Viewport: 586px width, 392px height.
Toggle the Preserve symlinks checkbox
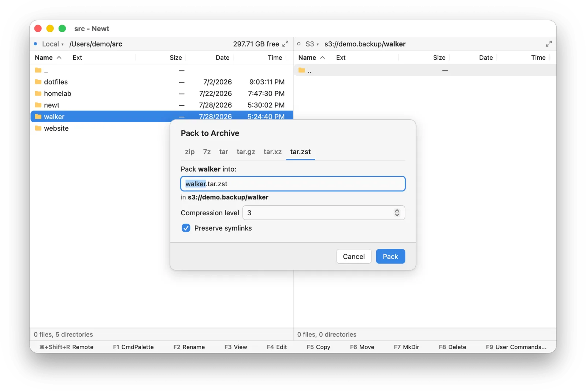click(186, 228)
